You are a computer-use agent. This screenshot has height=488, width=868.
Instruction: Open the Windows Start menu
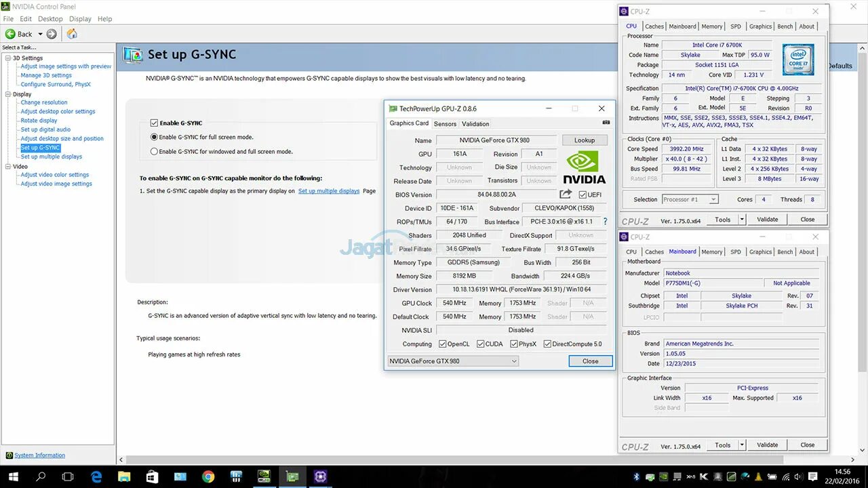point(13,476)
